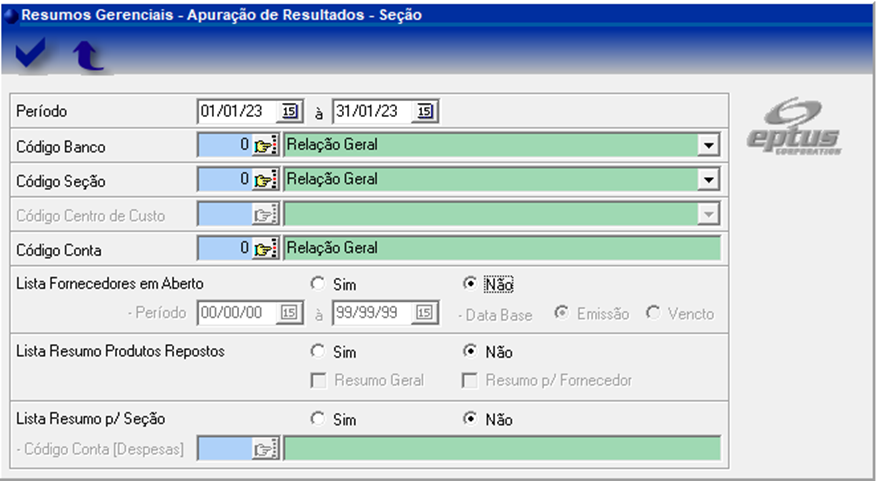Select Não for Lista Resumo p/ Seção
The image size is (886, 481).
pyautogui.click(x=469, y=420)
